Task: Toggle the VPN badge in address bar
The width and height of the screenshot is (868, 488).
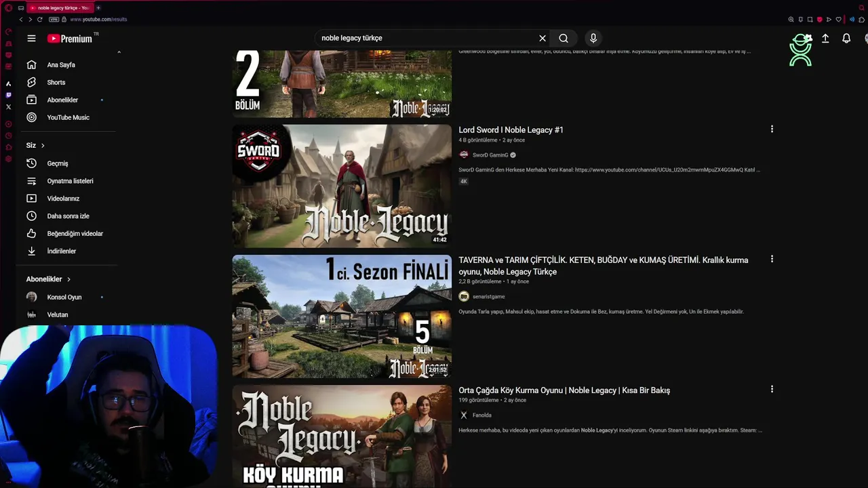Action: point(54,20)
